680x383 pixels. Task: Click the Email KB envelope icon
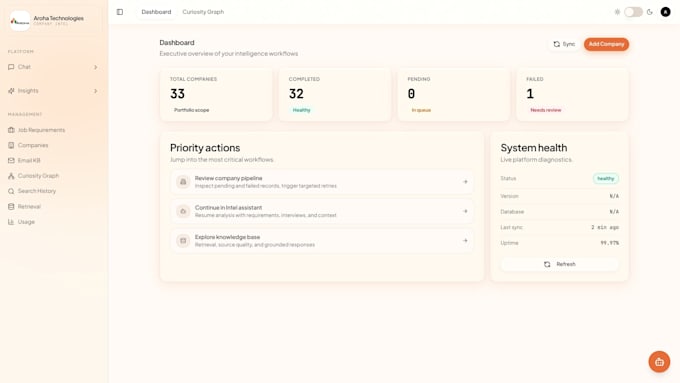11,160
